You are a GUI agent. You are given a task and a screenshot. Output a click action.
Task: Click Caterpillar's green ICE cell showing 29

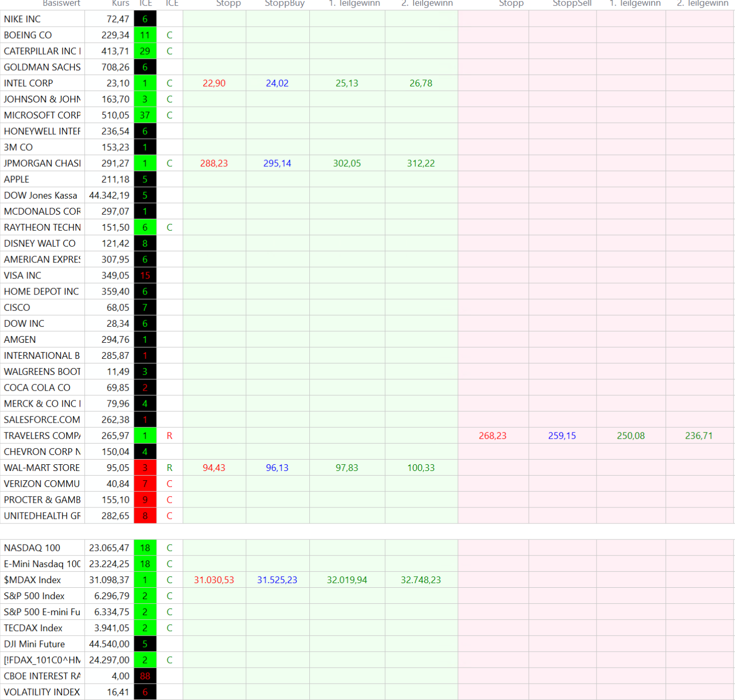(145, 51)
